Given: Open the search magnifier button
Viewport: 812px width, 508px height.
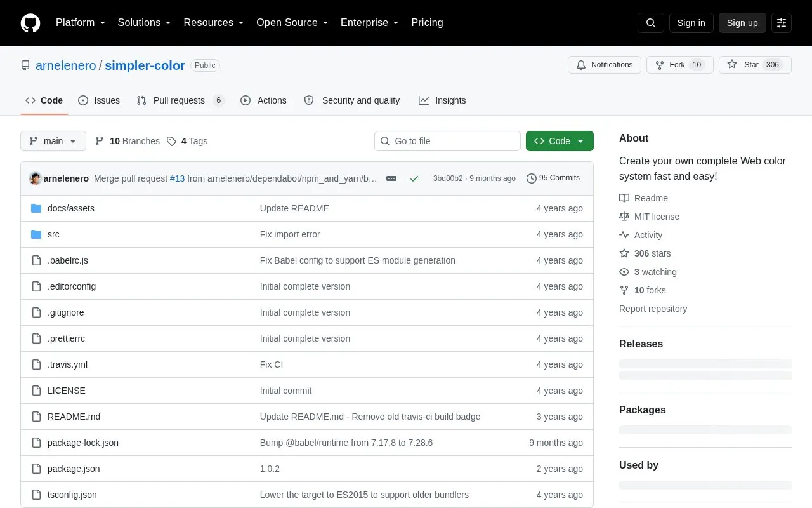Looking at the screenshot, I should point(651,23).
